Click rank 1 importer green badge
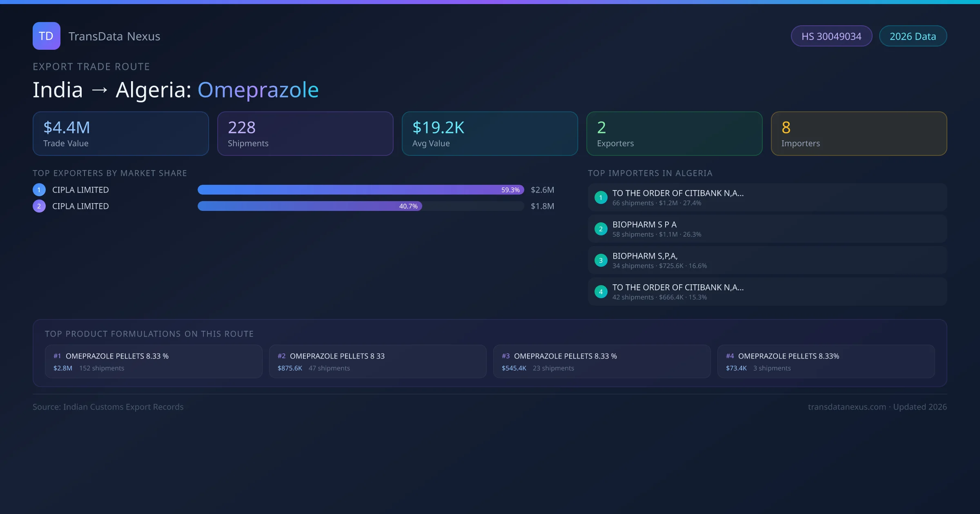This screenshot has width=980, height=514. [601, 197]
